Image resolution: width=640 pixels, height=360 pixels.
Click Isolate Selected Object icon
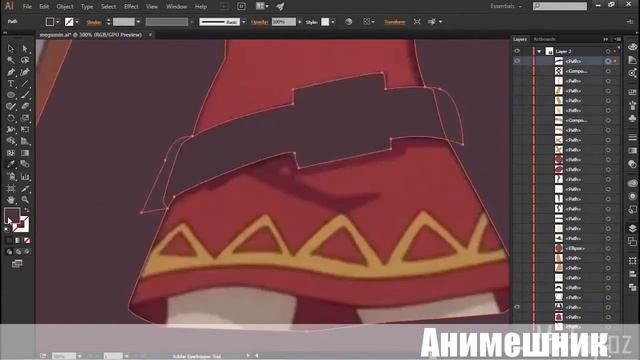pyautogui.click(x=417, y=22)
